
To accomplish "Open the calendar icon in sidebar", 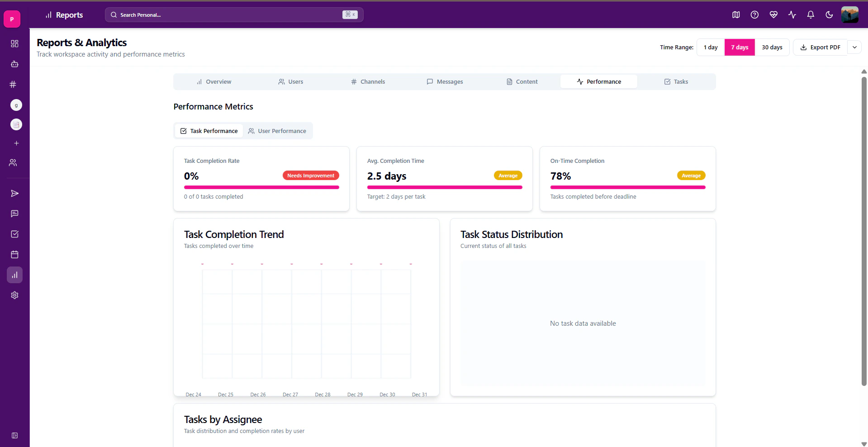I will (14, 254).
